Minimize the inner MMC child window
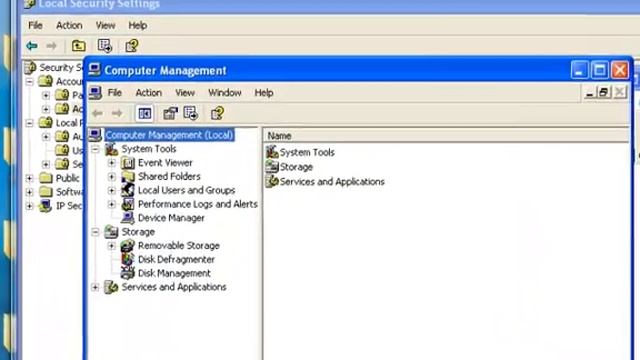 589,93
